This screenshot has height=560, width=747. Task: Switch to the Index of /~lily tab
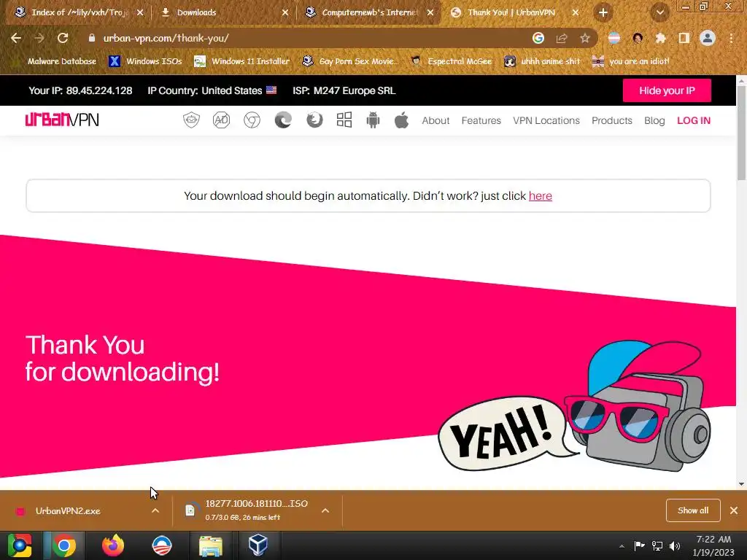point(79,12)
